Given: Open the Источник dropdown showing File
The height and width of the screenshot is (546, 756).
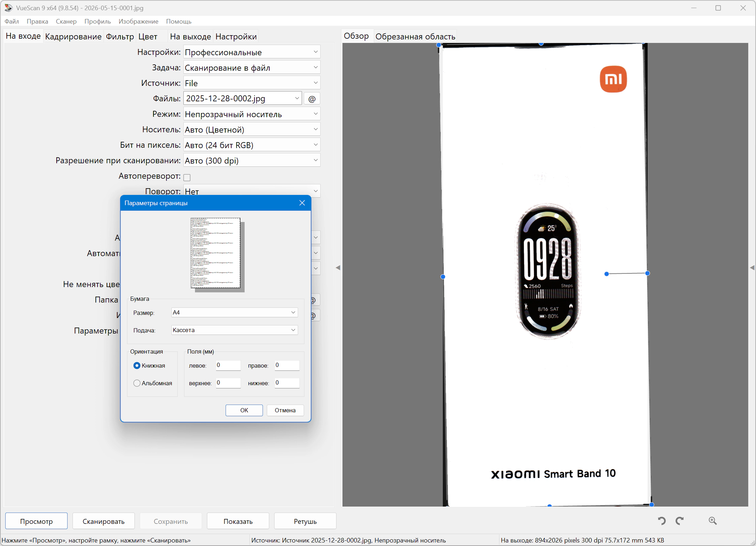Looking at the screenshot, I should 252,83.
